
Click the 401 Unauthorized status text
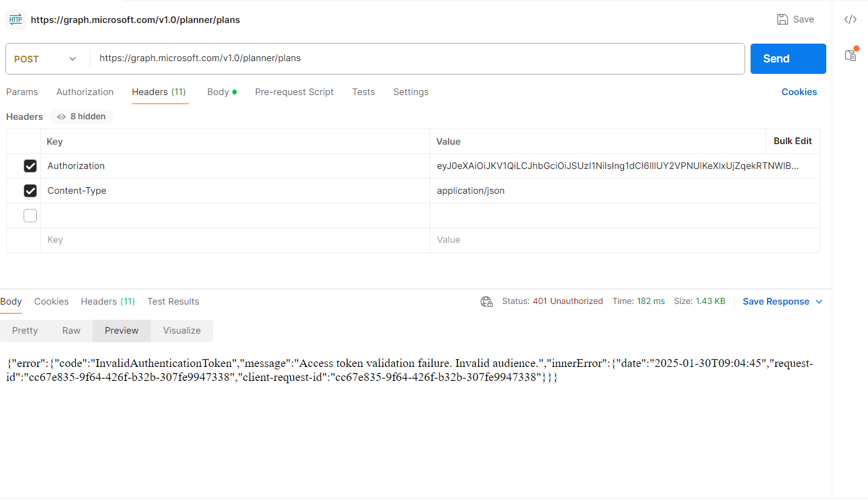tap(568, 302)
